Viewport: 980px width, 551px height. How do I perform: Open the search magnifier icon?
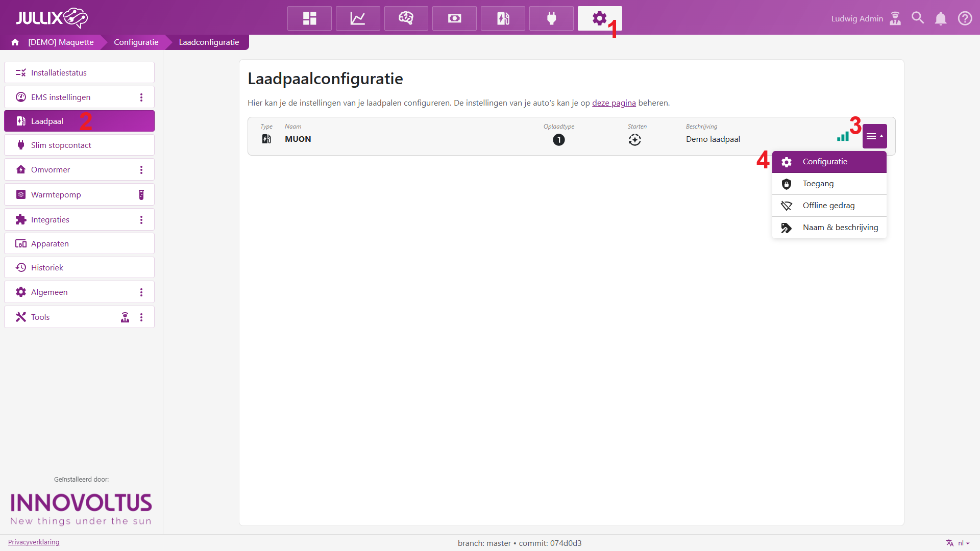tap(918, 18)
